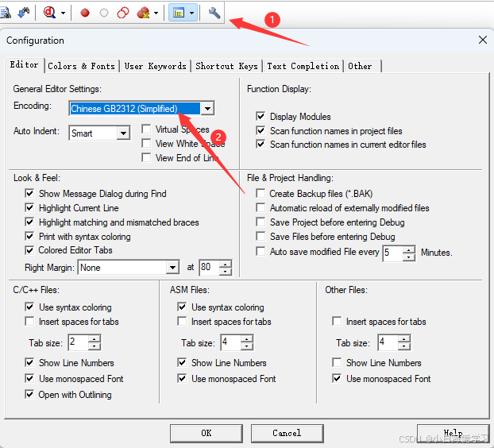Open the Window layout dropdown arrow

click(x=192, y=13)
